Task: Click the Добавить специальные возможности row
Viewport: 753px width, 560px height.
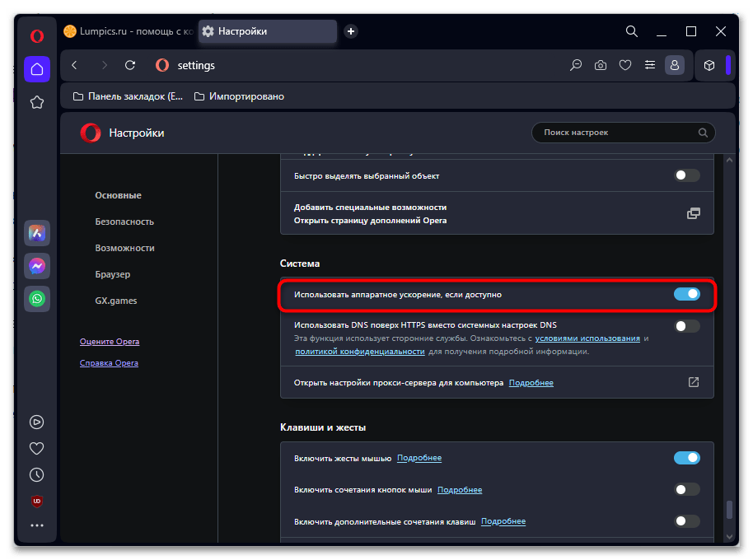Action: 497,213
